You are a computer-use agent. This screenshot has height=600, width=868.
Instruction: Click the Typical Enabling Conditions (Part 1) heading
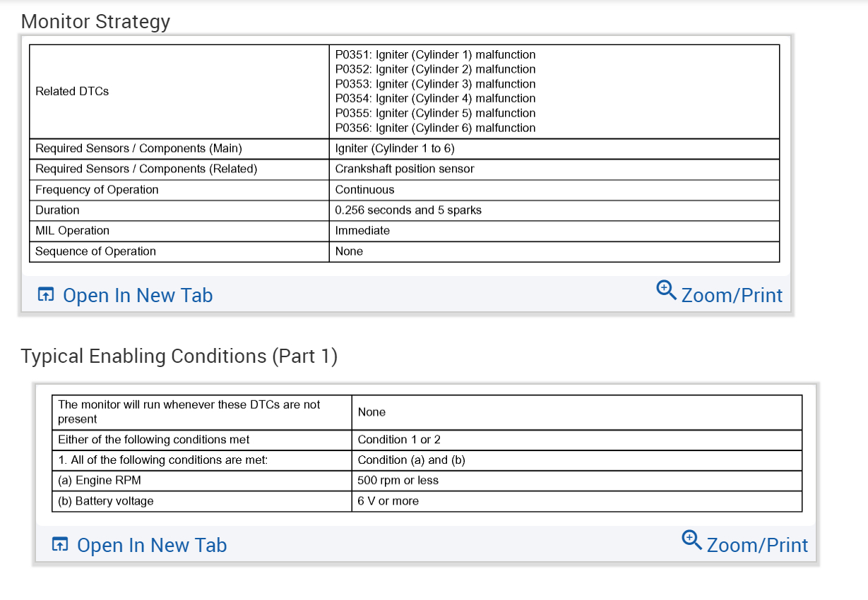[x=179, y=356]
